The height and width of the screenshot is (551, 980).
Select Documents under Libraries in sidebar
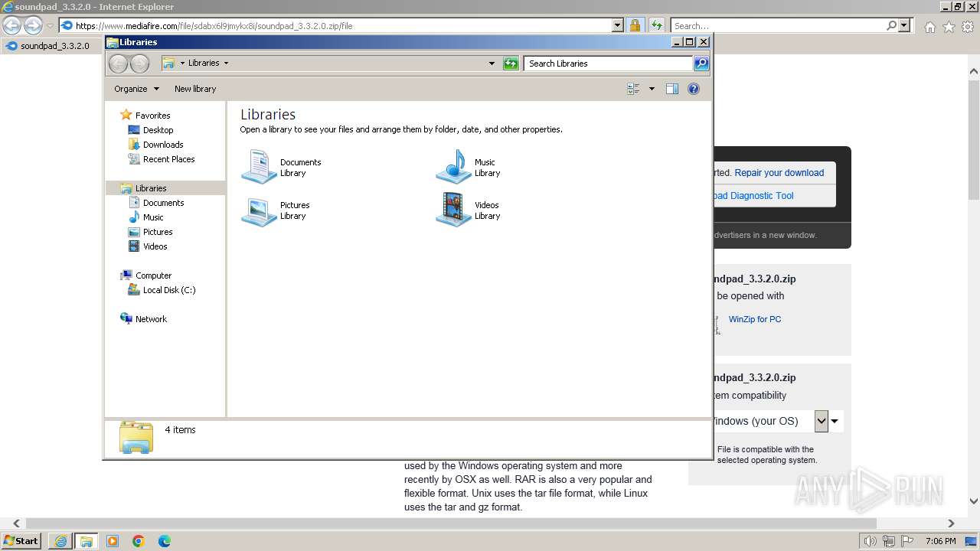pos(163,203)
